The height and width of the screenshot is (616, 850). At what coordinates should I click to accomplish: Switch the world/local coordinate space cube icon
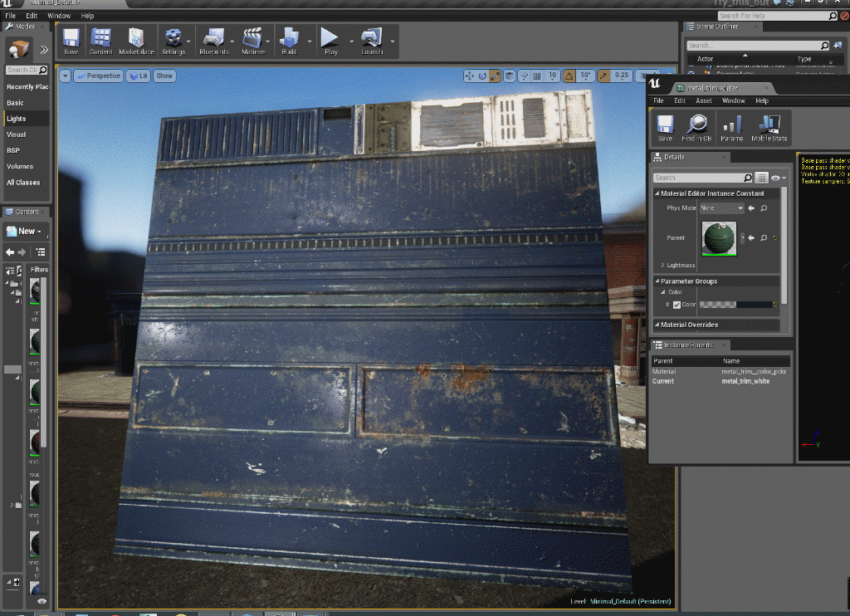[x=510, y=76]
